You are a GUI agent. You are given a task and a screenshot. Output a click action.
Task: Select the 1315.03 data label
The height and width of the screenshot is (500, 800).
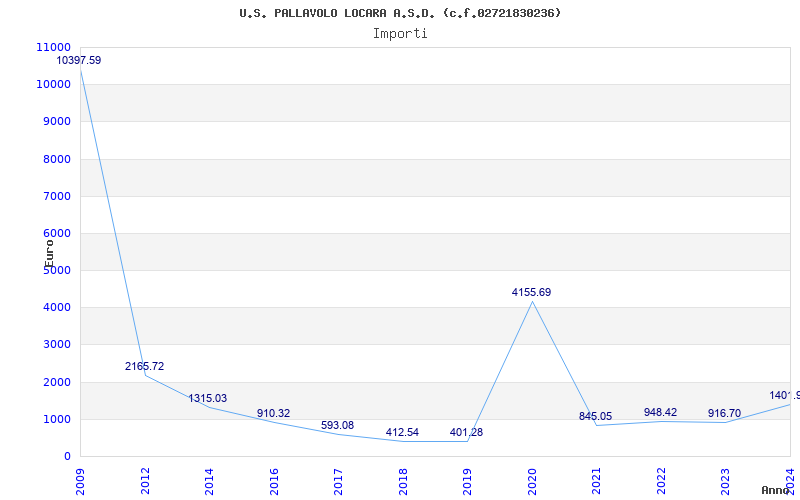point(208,398)
